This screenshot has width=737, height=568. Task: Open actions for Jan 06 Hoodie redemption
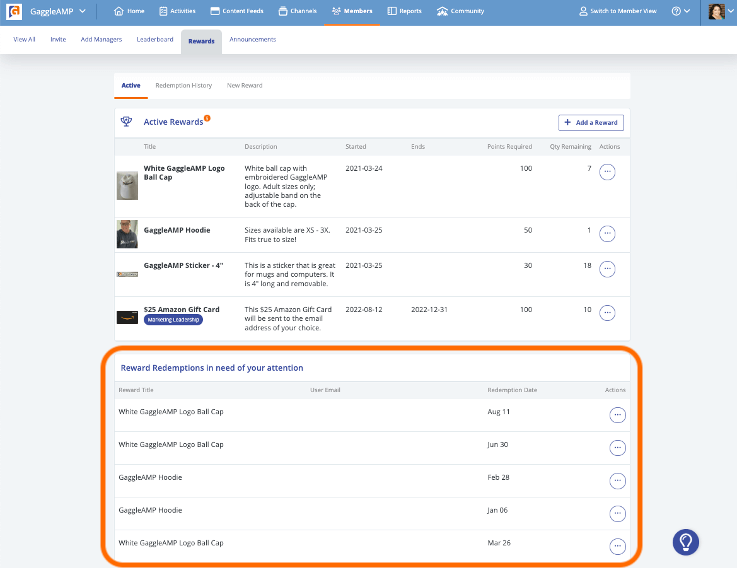click(x=618, y=513)
